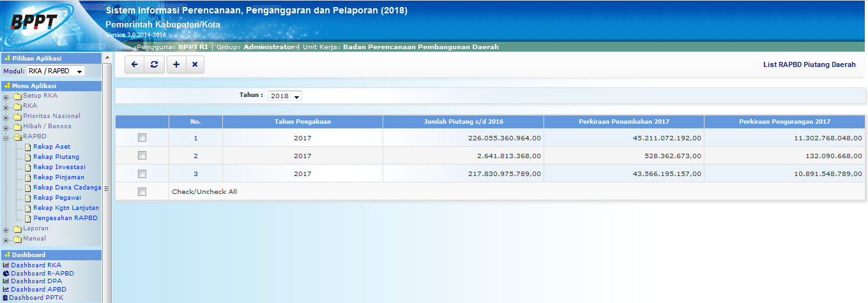Open Dashboard RKA chart icon link
Viewport: 868px width, 303px height.
[x=6, y=265]
